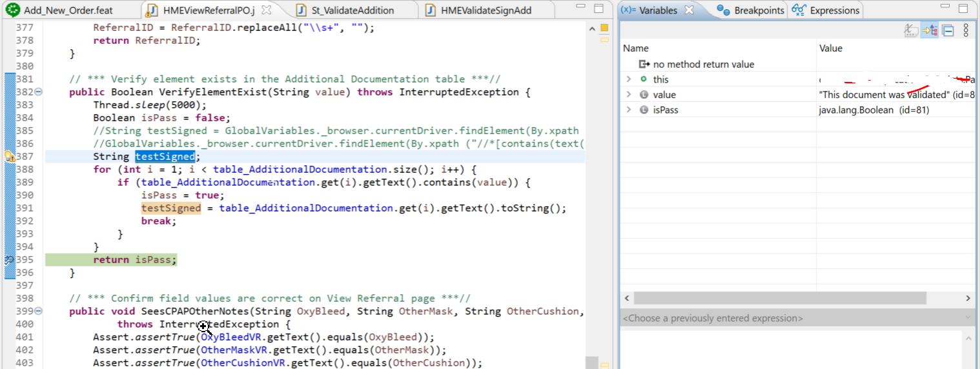Click the Cucumber icon on Add_New_Order.feat tab
980x369 pixels.
click(13, 10)
